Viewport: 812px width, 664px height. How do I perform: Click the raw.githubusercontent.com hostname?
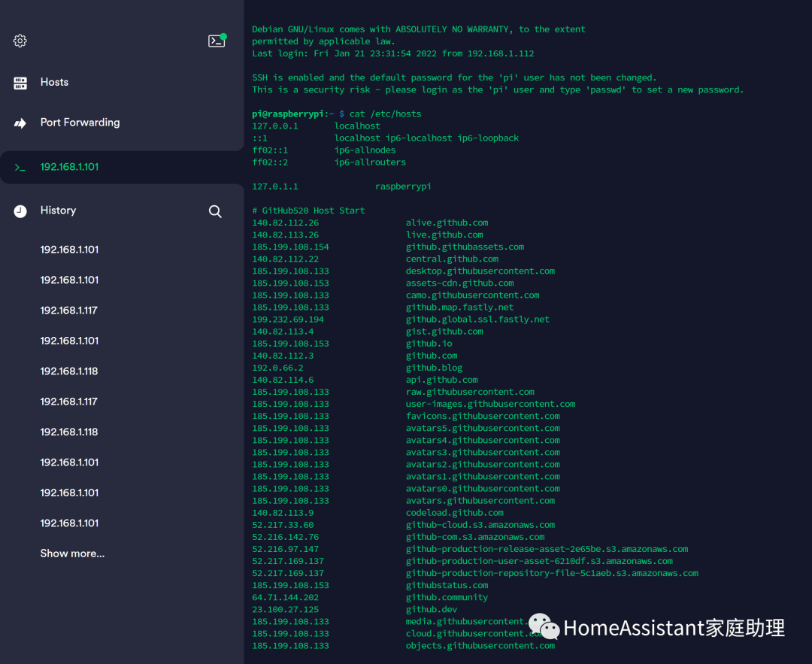point(470,392)
